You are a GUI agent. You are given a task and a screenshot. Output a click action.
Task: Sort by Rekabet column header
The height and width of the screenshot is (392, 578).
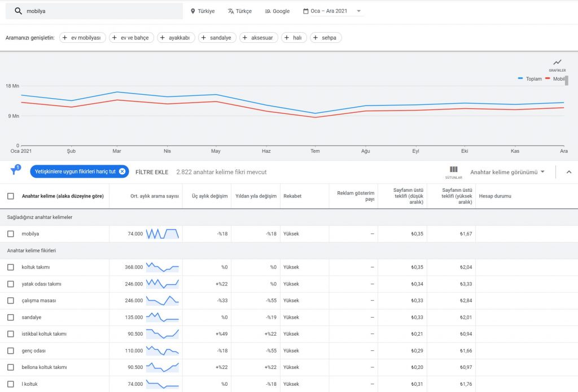pos(292,196)
